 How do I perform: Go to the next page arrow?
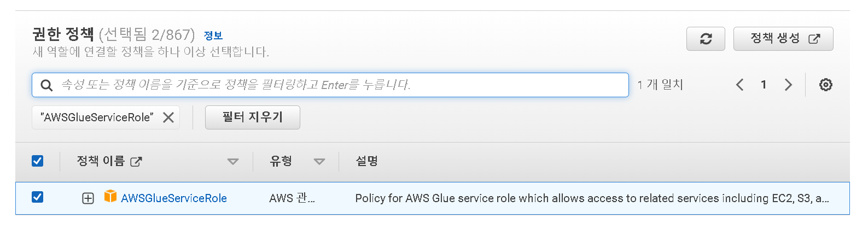(x=788, y=85)
